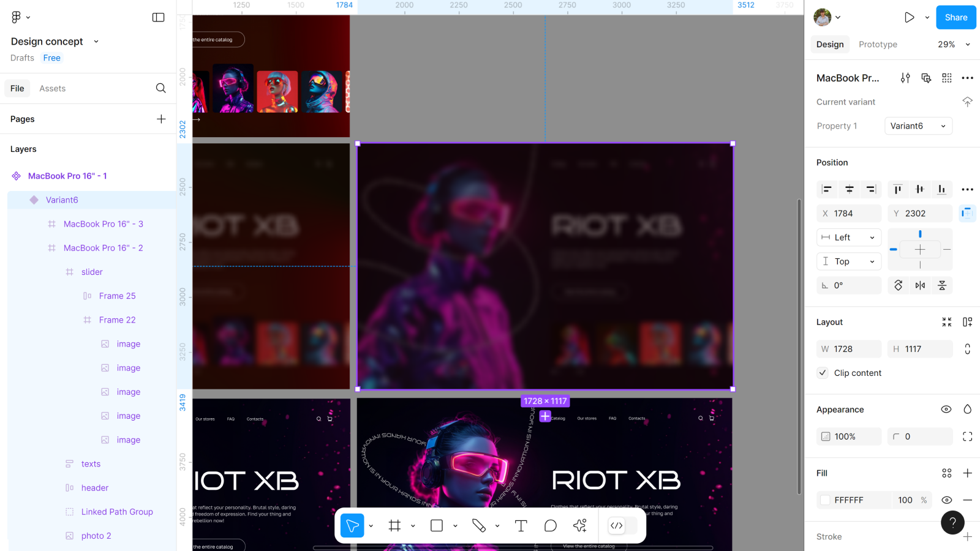Open the AI actions tool
The height and width of the screenshot is (551, 980).
tap(579, 526)
